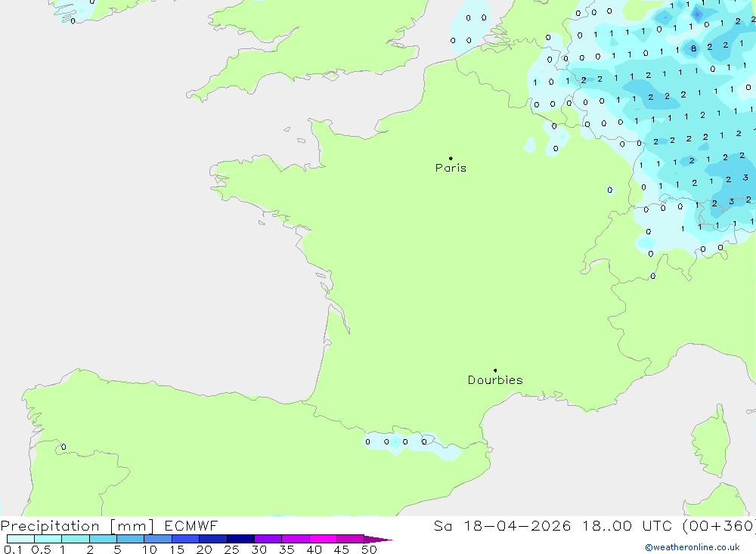
Task: Select the 0.1 mm lightest cyan swatch
Action: [20, 539]
